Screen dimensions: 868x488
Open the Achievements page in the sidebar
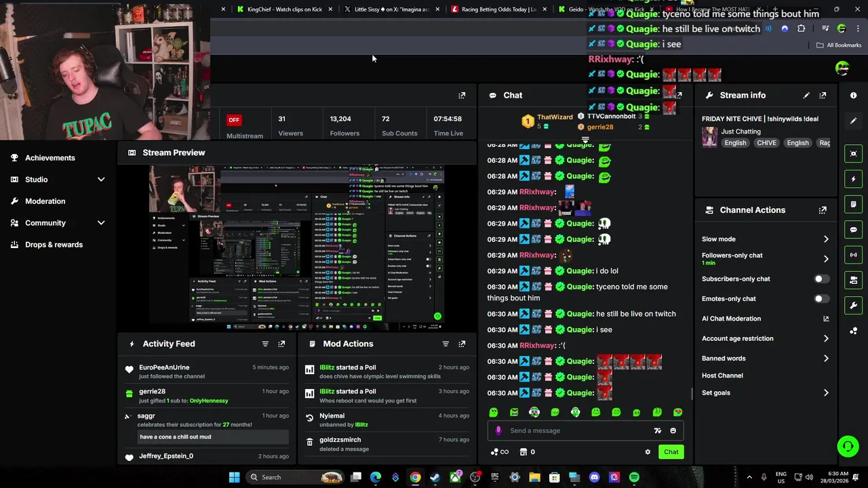point(50,158)
